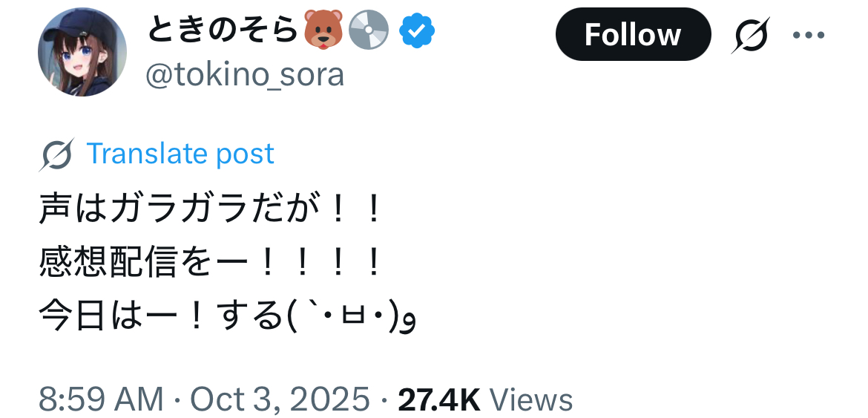Select the Translate post link
The image size is (868, 418).
point(180,154)
